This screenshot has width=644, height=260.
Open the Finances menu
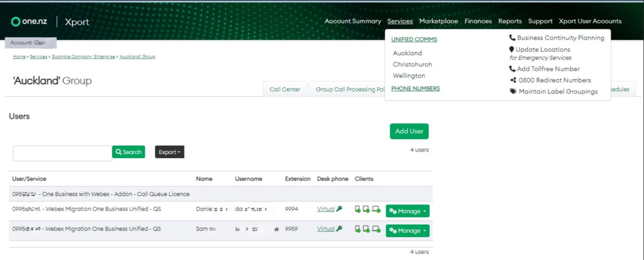[478, 21]
